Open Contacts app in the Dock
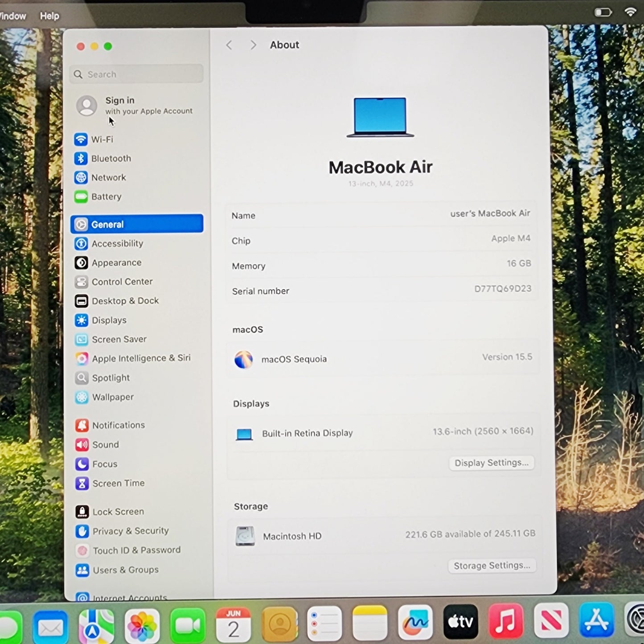 point(279,624)
